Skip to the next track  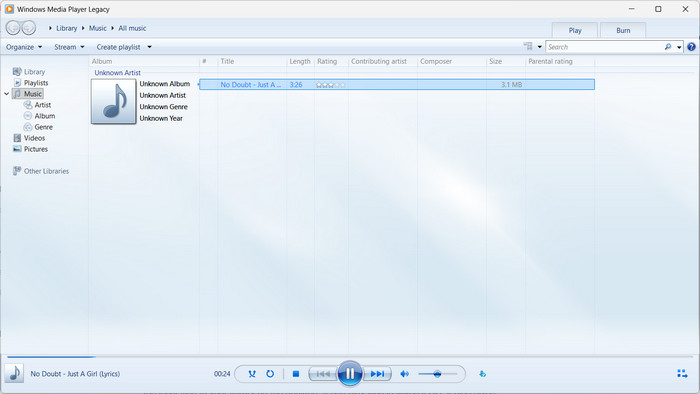[x=378, y=374]
